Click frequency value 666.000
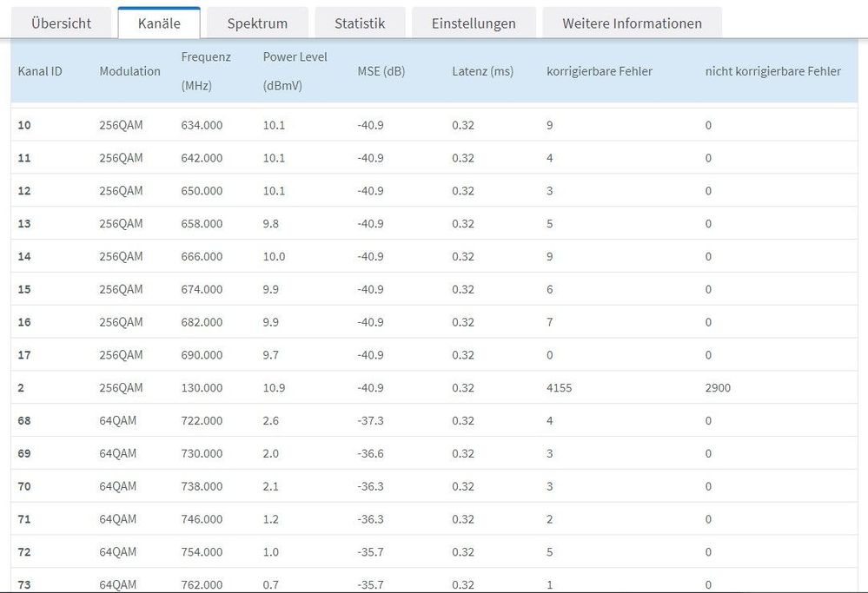Image resolution: width=868 pixels, height=593 pixels. [202, 256]
